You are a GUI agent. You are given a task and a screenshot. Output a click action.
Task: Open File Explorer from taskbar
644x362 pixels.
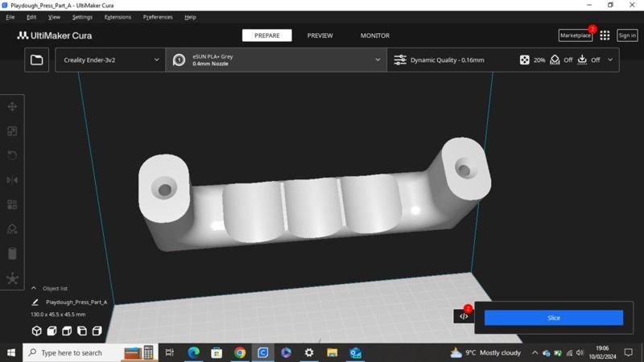[332, 352]
